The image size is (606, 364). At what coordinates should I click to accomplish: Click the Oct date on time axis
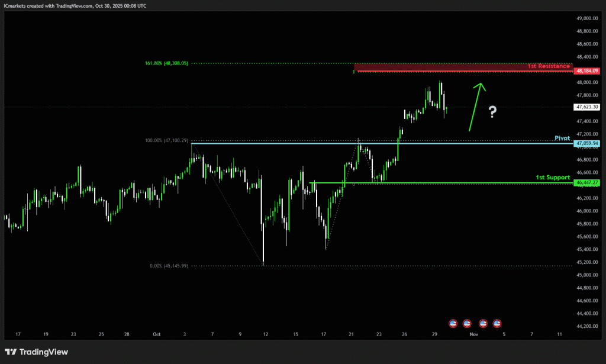(156, 334)
